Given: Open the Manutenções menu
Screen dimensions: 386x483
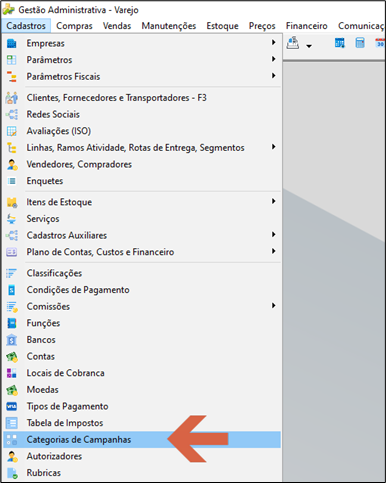Looking at the screenshot, I should click(169, 26).
